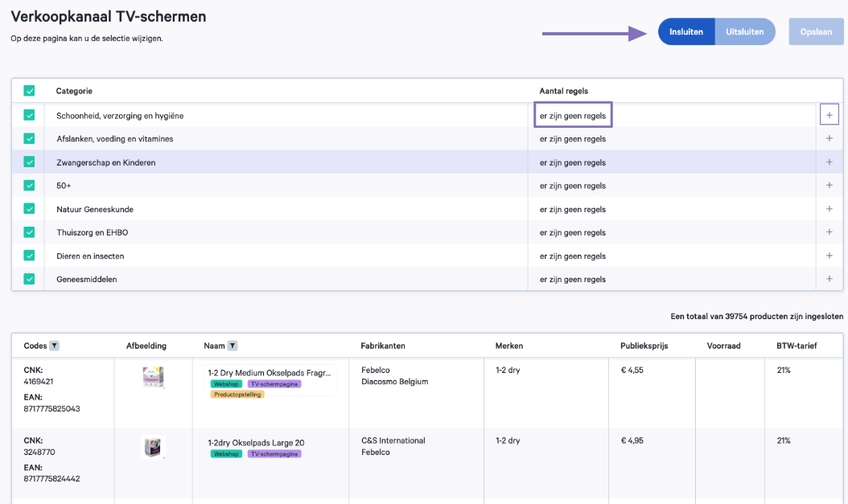This screenshot has width=848, height=504.
Task: Click the Fabrikanten column header
Action: point(383,346)
